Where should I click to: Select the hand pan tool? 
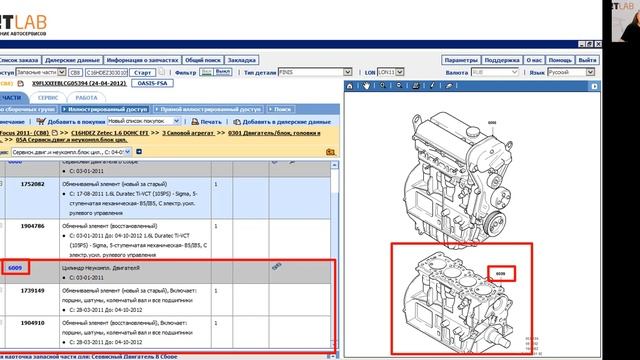(x=366, y=86)
